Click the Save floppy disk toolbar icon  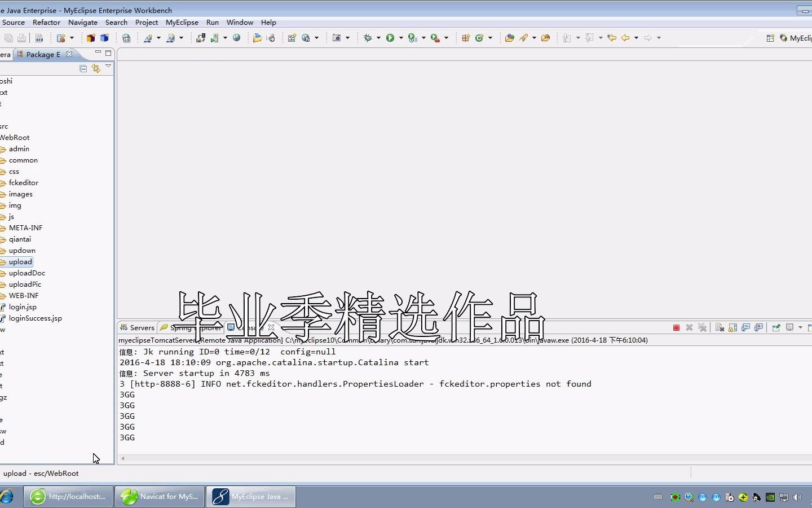pos(8,38)
